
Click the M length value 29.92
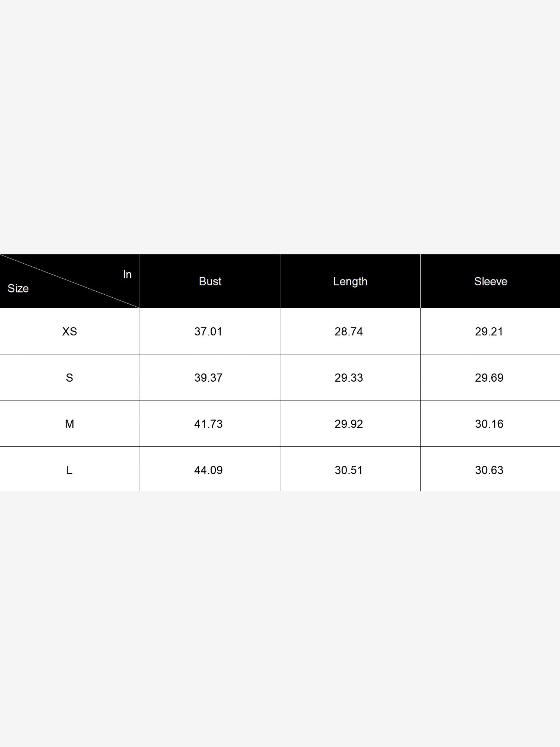tap(349, 424)
